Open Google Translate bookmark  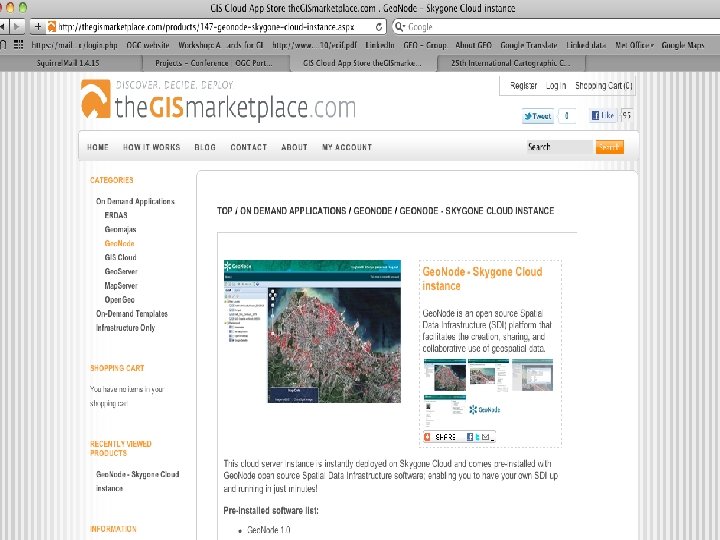(529, 45)
